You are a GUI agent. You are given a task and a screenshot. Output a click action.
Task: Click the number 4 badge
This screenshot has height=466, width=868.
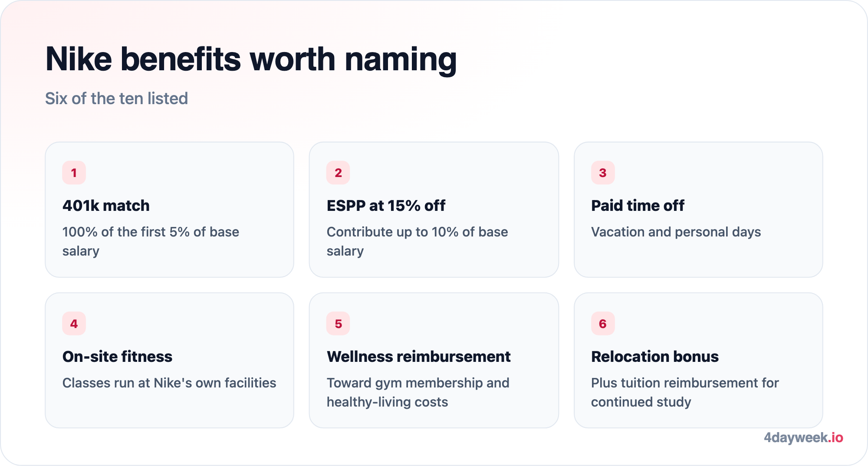(74, 324)
